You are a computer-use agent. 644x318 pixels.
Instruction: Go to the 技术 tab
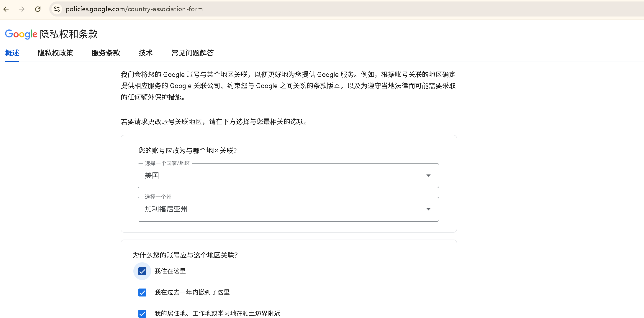coord(146,53)
